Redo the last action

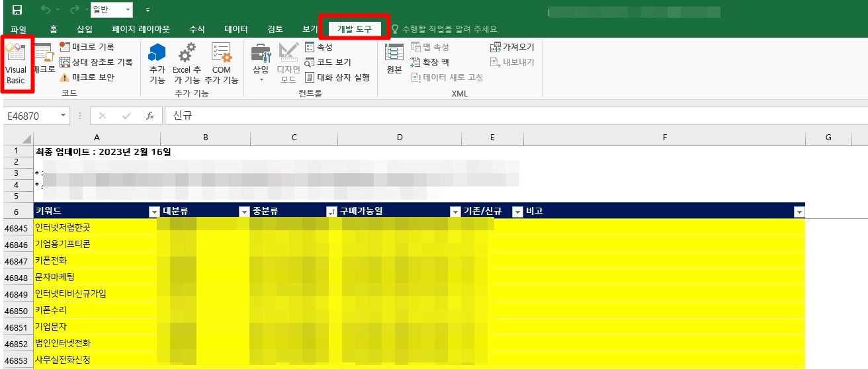pos(73,10)
